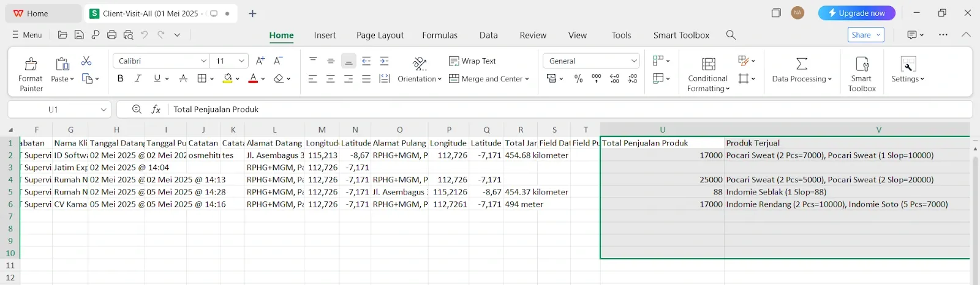Open the Orientation dropdown
This screenshot has height=285, width=980.
point(420,78)
